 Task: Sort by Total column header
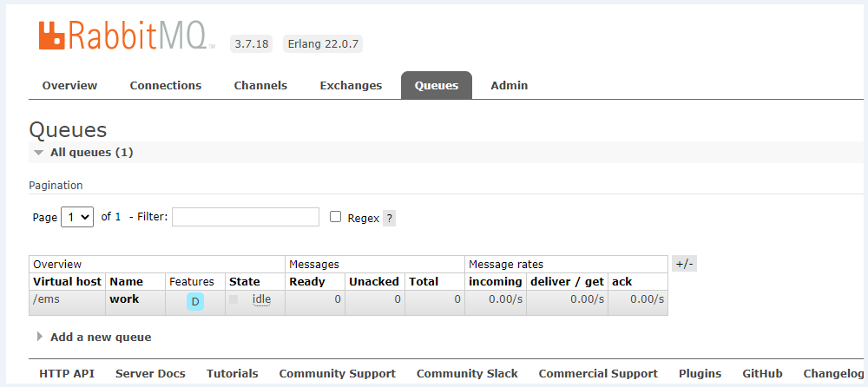click(424, 281)
